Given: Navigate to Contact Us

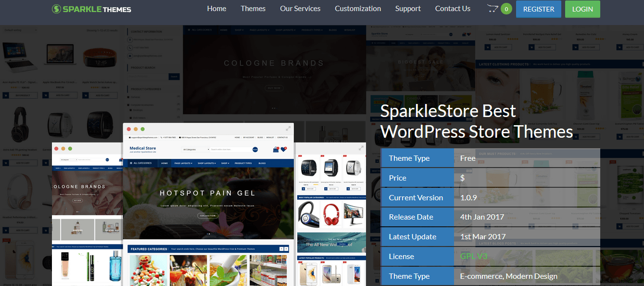Looking at the screenshot, I should click(453, 8).
